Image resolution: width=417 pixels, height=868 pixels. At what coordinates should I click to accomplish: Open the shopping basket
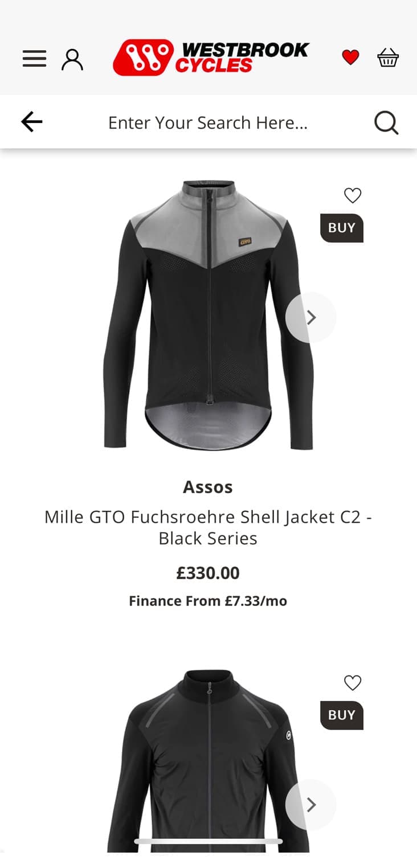point(388,58)
